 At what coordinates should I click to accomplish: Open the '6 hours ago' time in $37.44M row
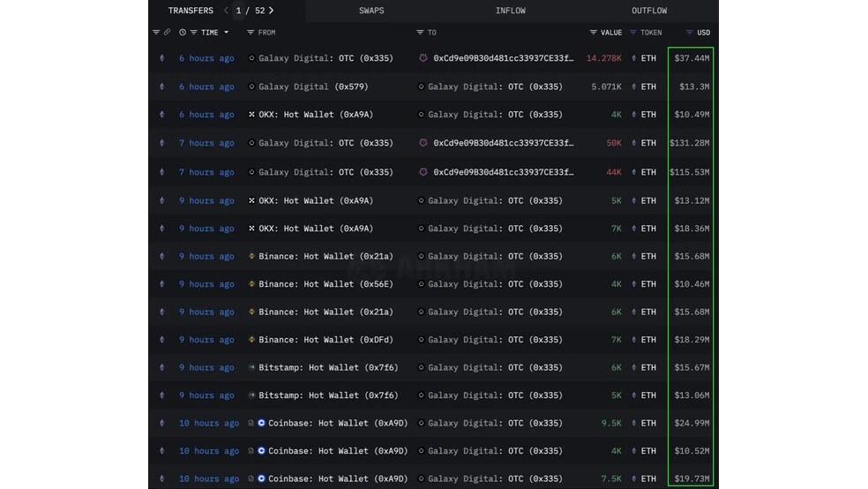(206, 58)
